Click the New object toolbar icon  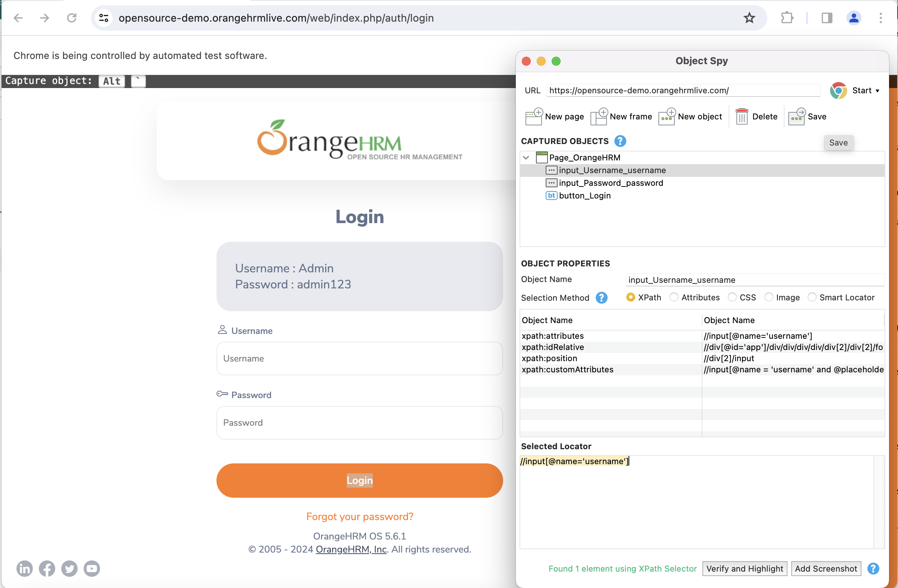(667, 116)
